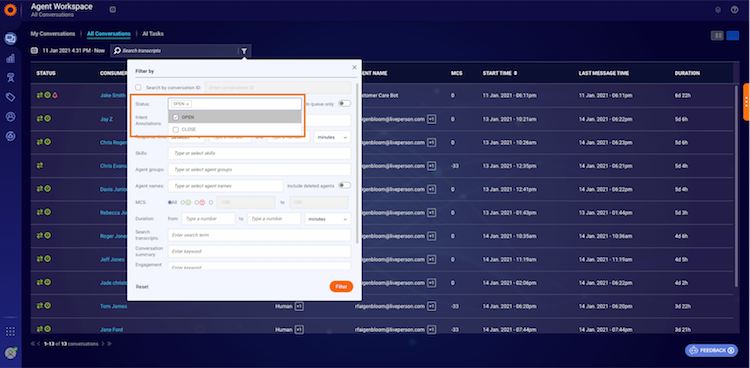Open Tom James consumer link

[113, 306]
